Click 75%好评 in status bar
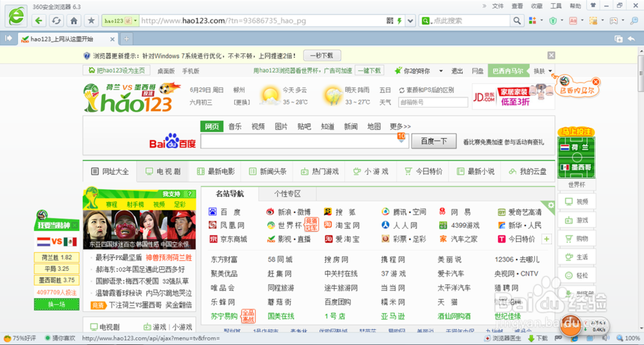 (19, 339)
